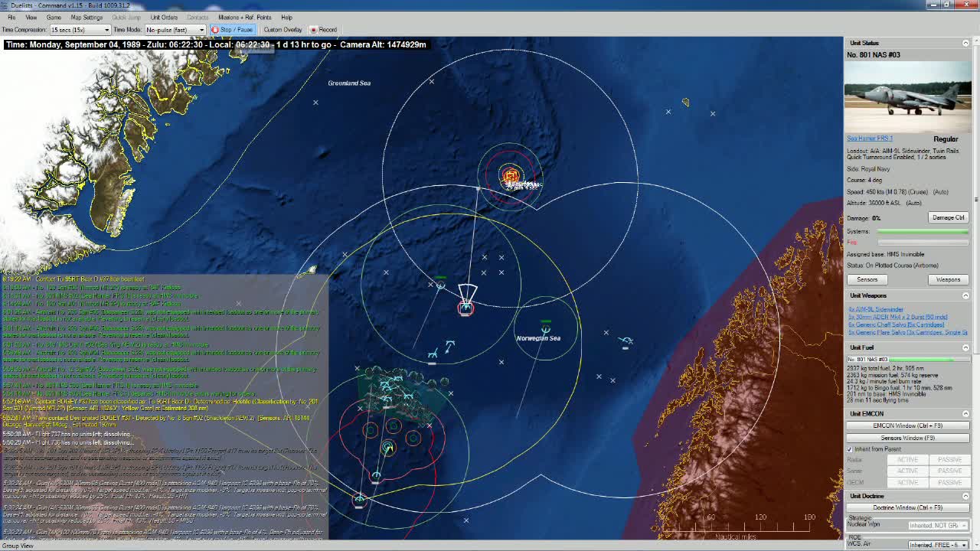Open the Generic Flare Salvo link
The width and height of the screenshot is (980, 551).
pos(907,332)
